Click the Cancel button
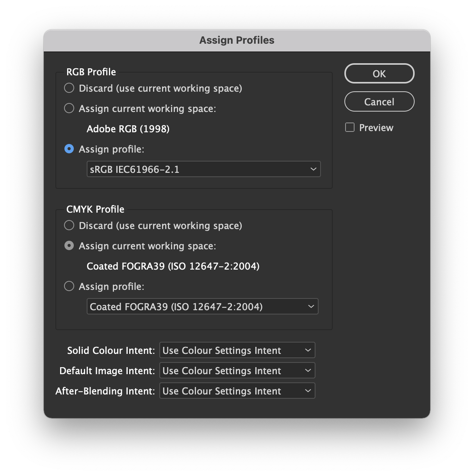Image resolution: width=474 pixels, height=476 pixels. (x=379, y=101)
